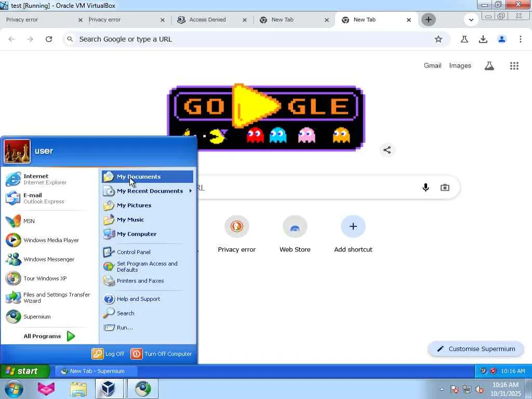Click the XP start button
This screenshot has height=399, width=532.
(x=25, y=371)
